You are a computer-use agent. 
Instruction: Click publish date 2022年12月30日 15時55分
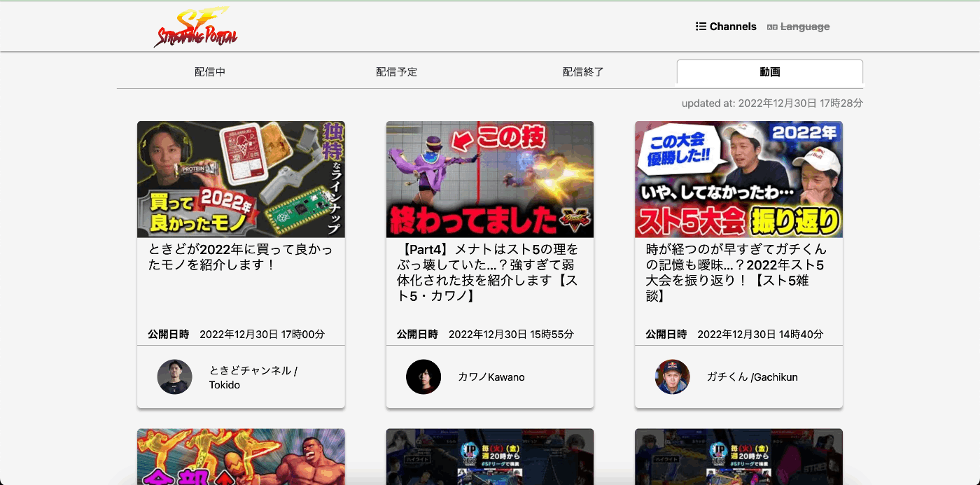(511, 335)
